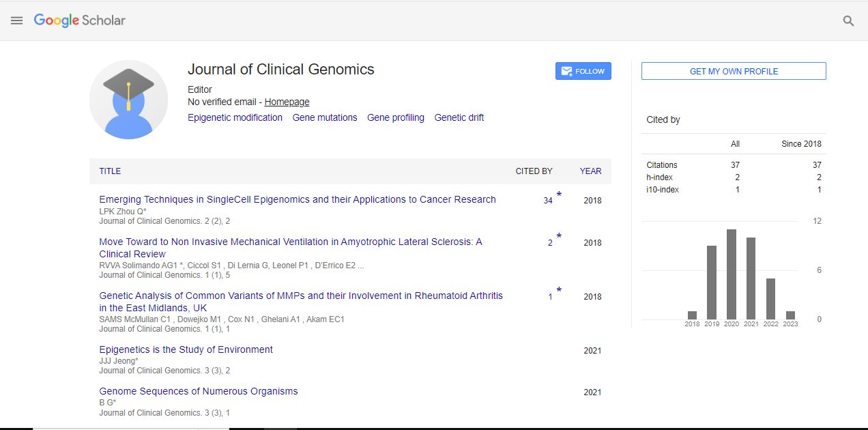Click the Google Scholar logo
Image resolution: width=868 pixels, height=430 pixels.
coord(80,20)
